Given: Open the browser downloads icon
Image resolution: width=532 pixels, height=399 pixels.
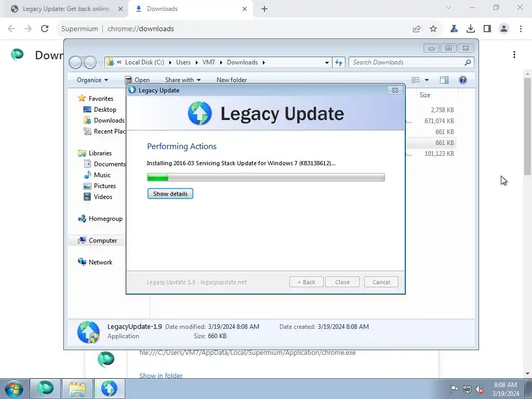Looking at the screenshot, I should point(471,29).
